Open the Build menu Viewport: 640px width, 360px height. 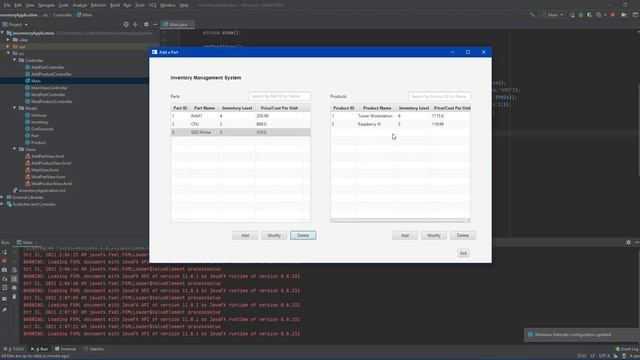[115, 5]
